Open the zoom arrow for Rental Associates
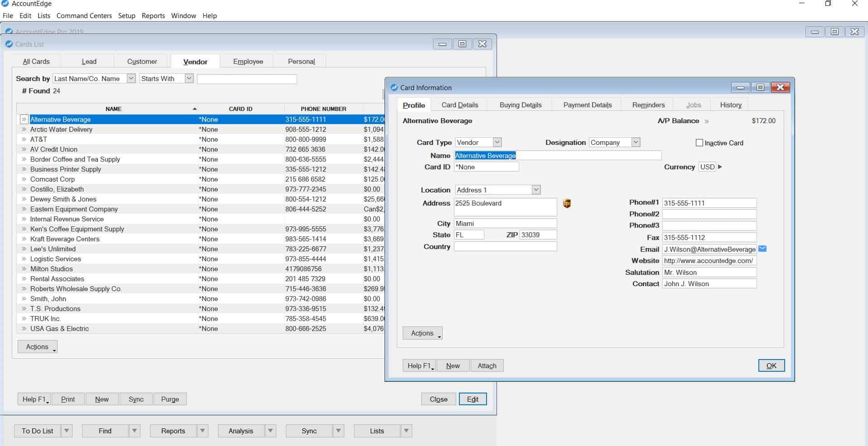Screen dimensions: 868x446 (x=24, y=279)
